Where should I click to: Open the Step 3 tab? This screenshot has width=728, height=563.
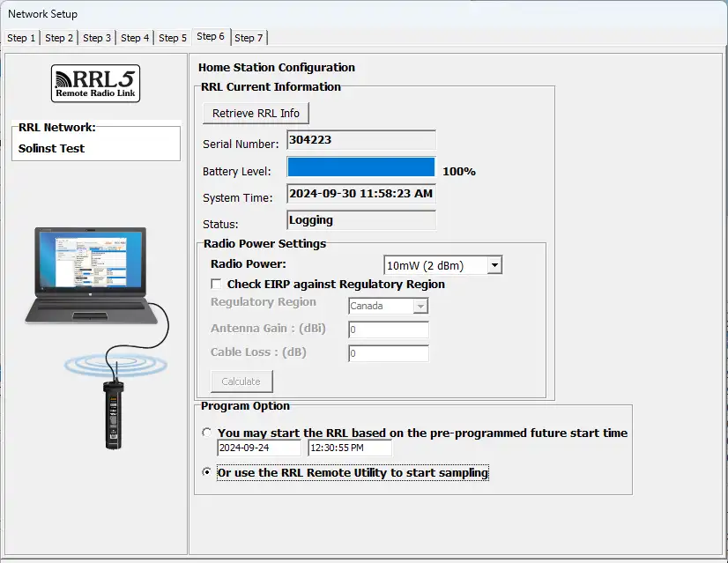tap(97, 38)
